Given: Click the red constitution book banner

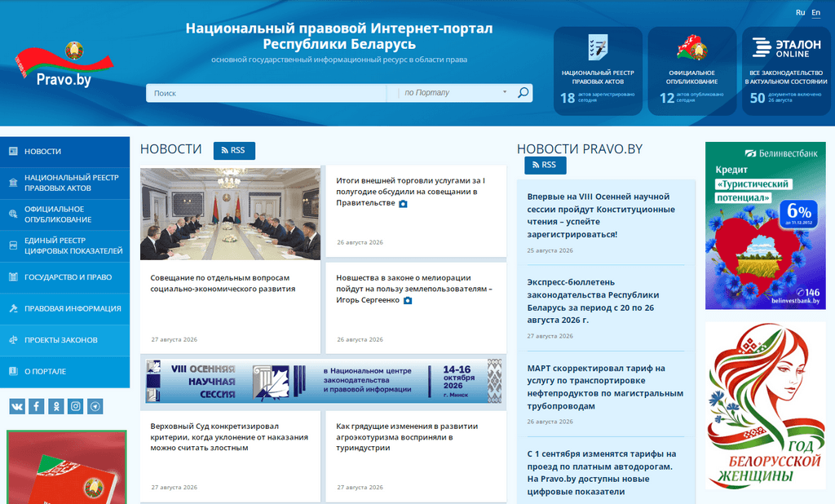Looking at the screenshot, I should 67,467.
